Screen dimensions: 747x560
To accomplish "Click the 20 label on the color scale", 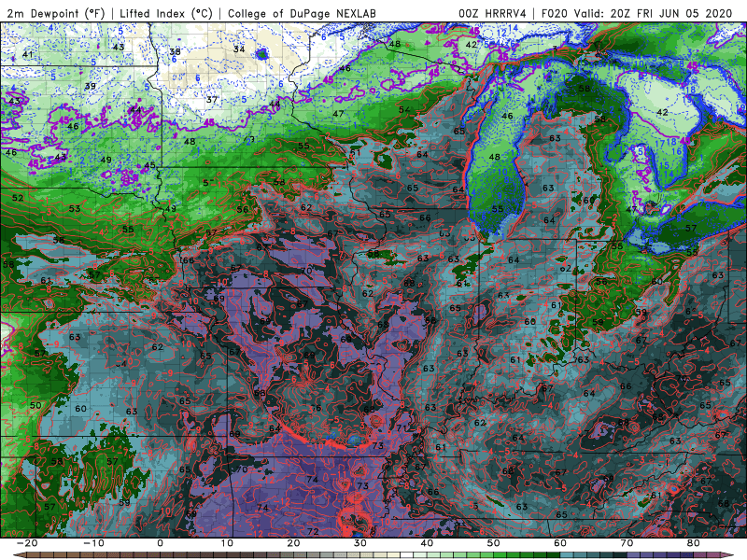I will pyautogui.click(x=293, y=543).
